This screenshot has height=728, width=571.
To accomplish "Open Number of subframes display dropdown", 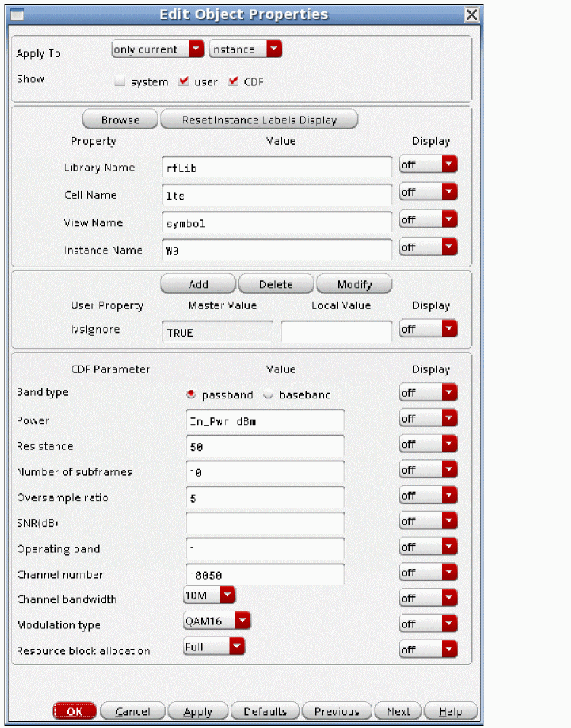I will (428, 470).
